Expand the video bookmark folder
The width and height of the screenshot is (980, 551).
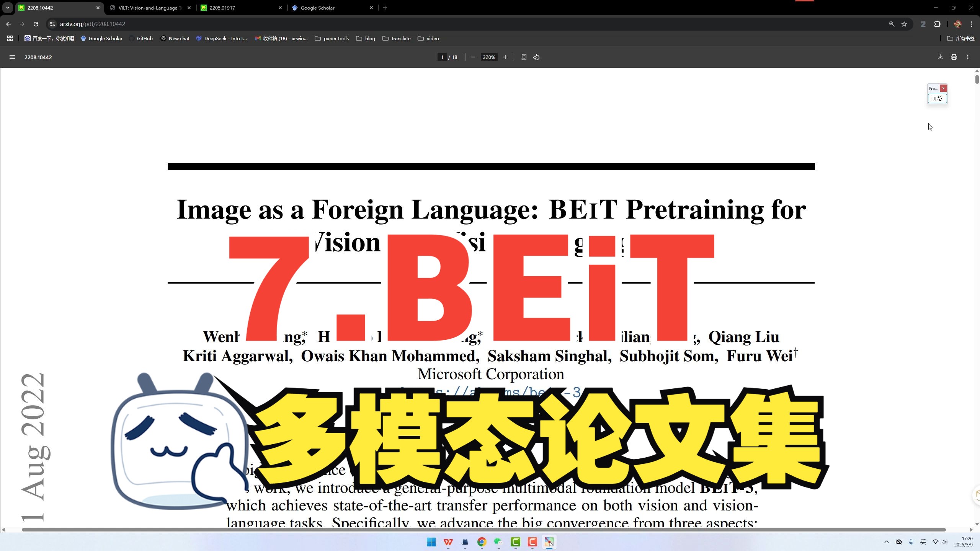coord(428,38)
